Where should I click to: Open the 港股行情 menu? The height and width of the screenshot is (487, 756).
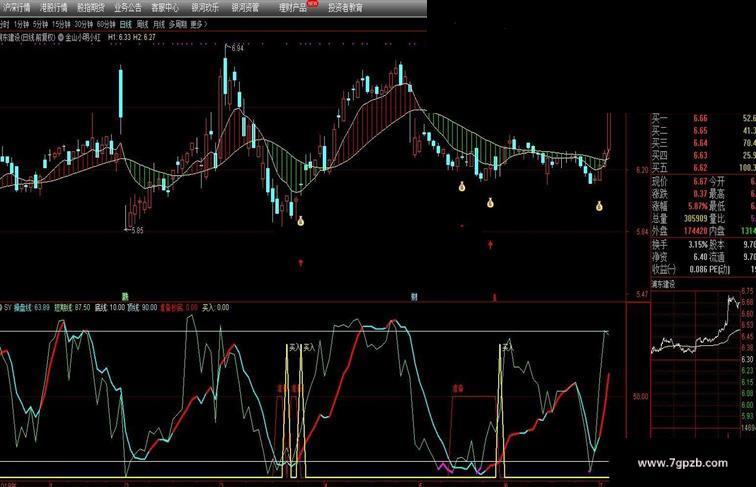point(54,7)
